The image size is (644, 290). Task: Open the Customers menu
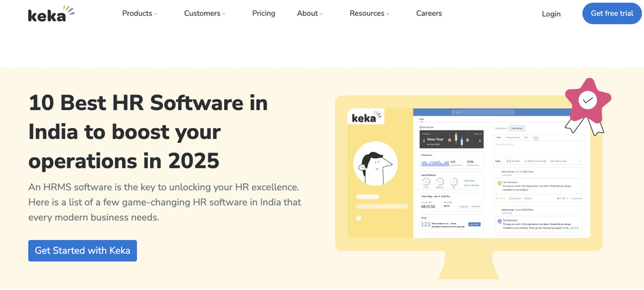coord(201,13)
